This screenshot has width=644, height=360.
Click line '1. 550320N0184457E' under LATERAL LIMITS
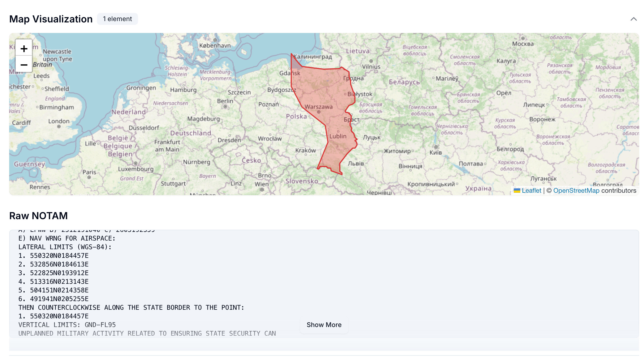click(x=53, y=256)
